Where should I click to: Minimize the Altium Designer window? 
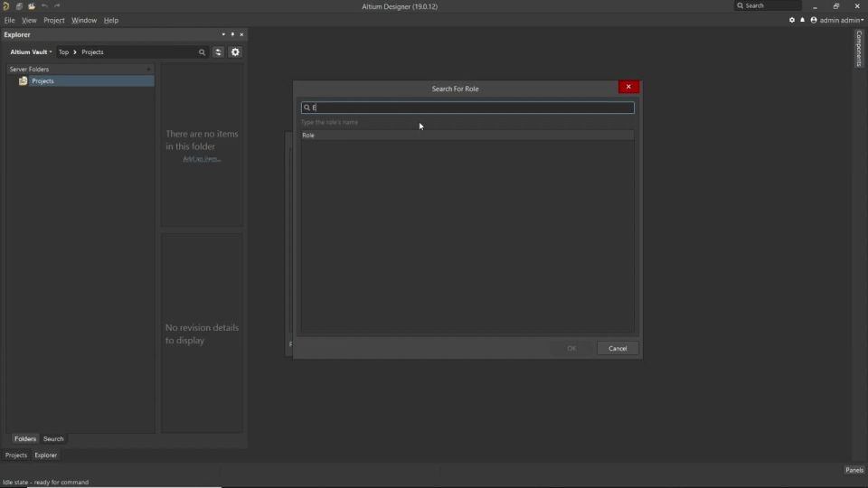pyautogui.click(x=815, y=6)
